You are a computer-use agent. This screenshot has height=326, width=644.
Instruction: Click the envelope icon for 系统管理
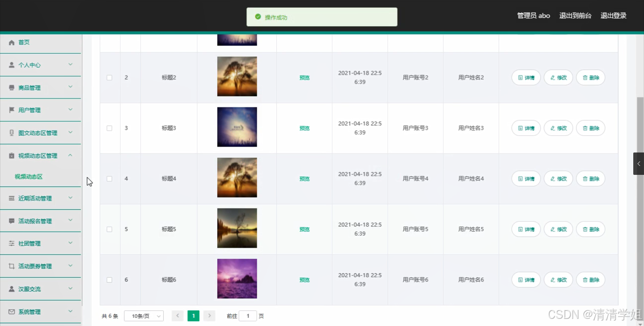(12, 312)
